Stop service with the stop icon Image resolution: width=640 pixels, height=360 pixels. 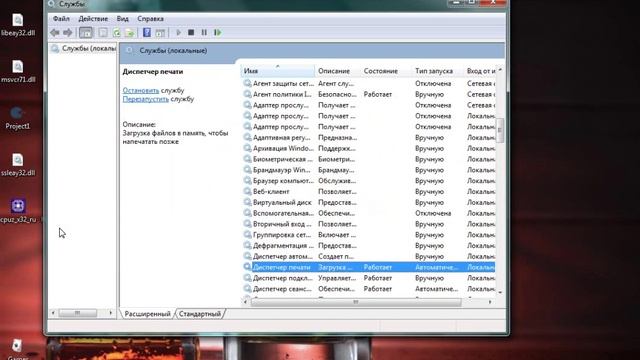click(x=191, y=33)
